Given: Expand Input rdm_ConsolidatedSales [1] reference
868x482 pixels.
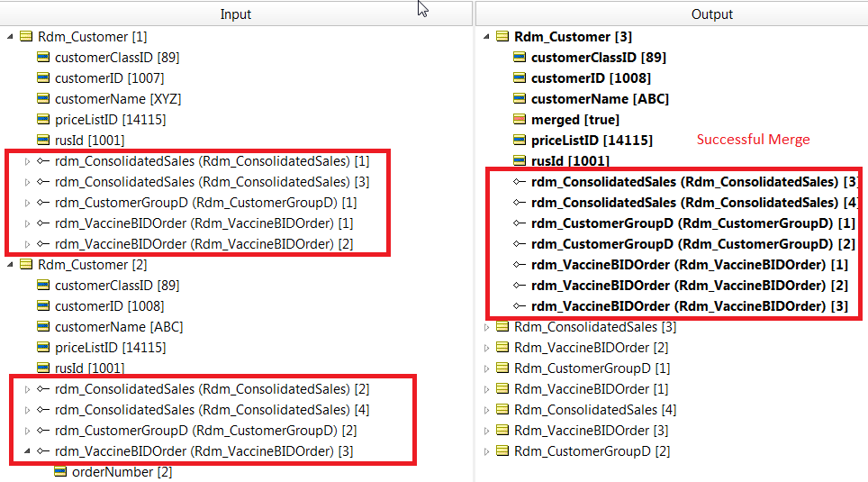Looking at the screenshot, I should coord(27,161).
